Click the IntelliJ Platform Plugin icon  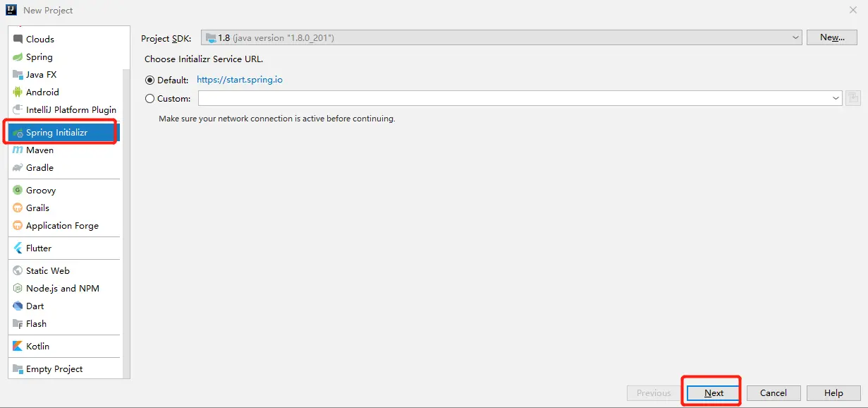point(18,109)
